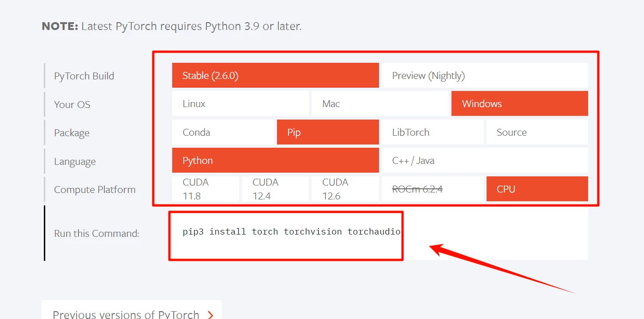This screenshot has height=319, width=644.
Task: Choose Linux as your OS
Action: 240,104
